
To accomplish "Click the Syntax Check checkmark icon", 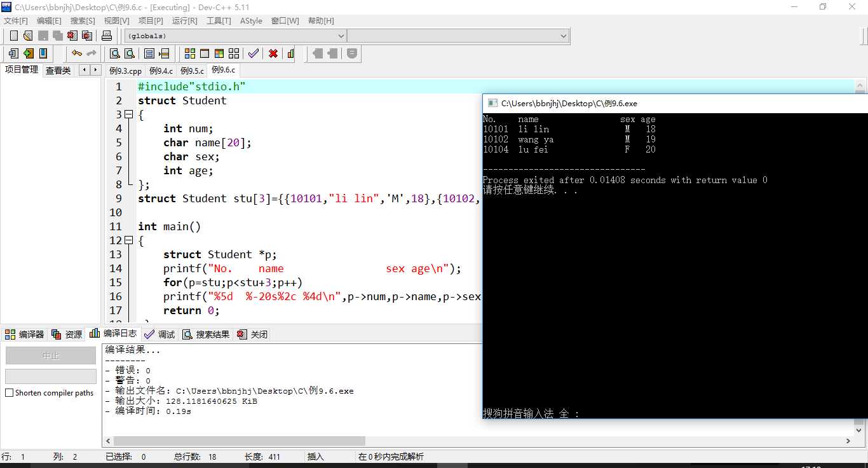I will tap(253, 53).
